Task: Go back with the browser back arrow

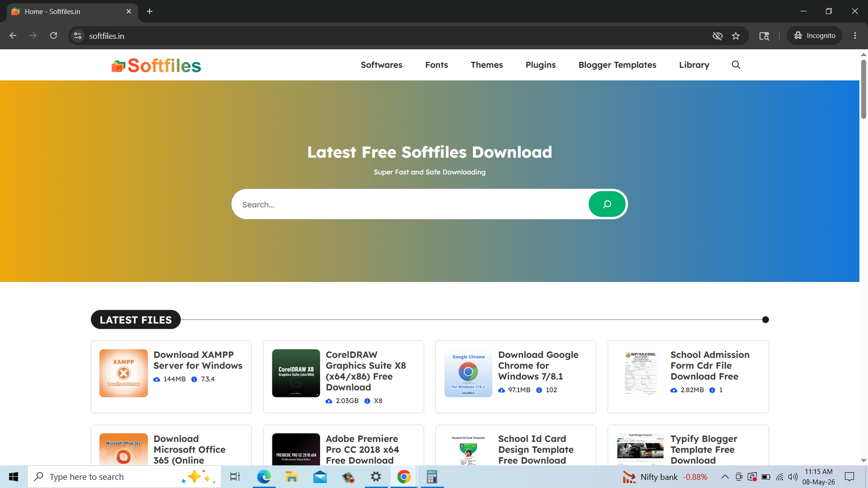Action: click(13, 36)
